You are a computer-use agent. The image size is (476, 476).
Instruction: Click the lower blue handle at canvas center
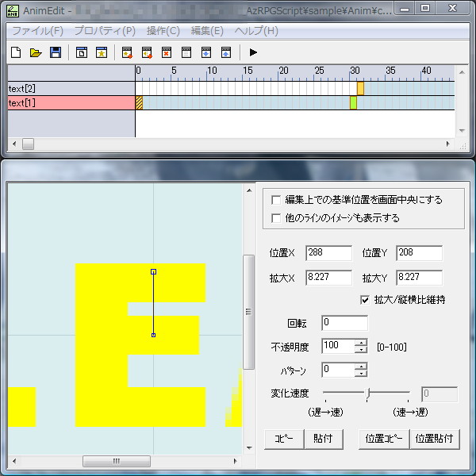154,335
